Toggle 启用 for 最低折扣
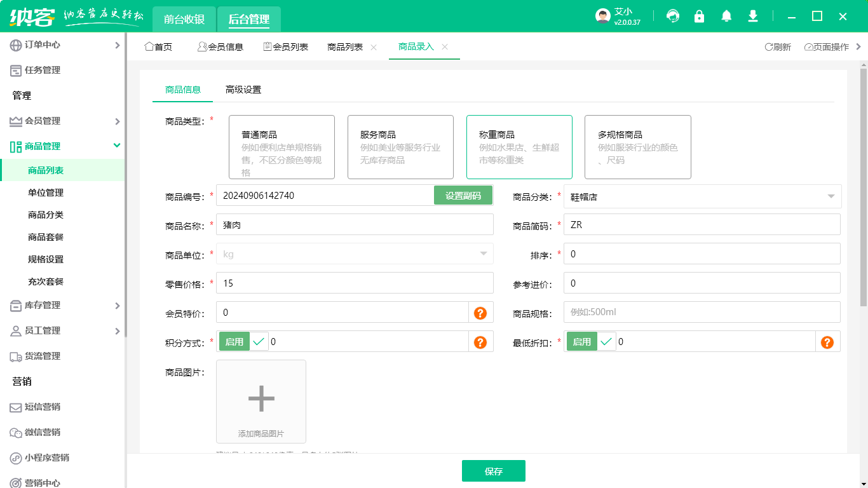Viewport: 868px width, 488px height. tap(581, 341)
